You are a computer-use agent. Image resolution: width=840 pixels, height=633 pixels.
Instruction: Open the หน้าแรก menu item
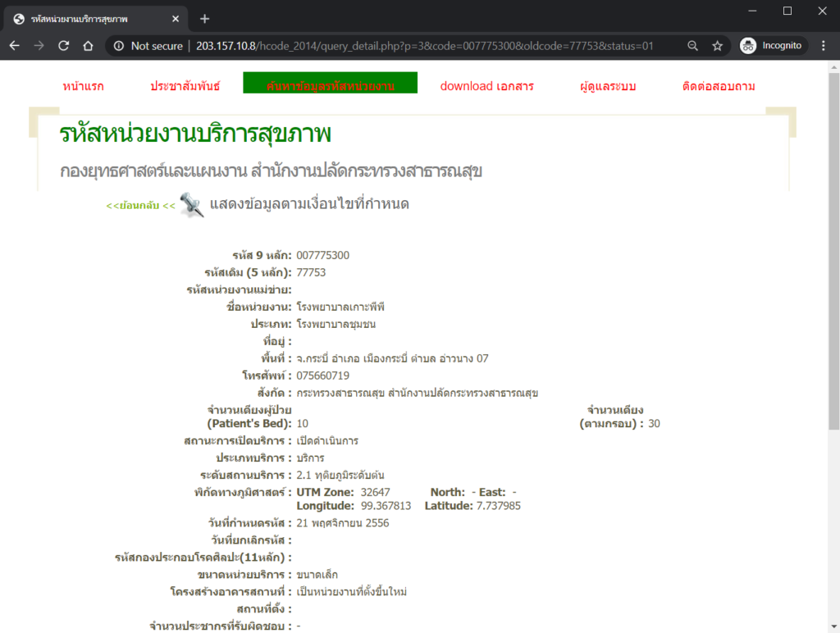point(83,86)
